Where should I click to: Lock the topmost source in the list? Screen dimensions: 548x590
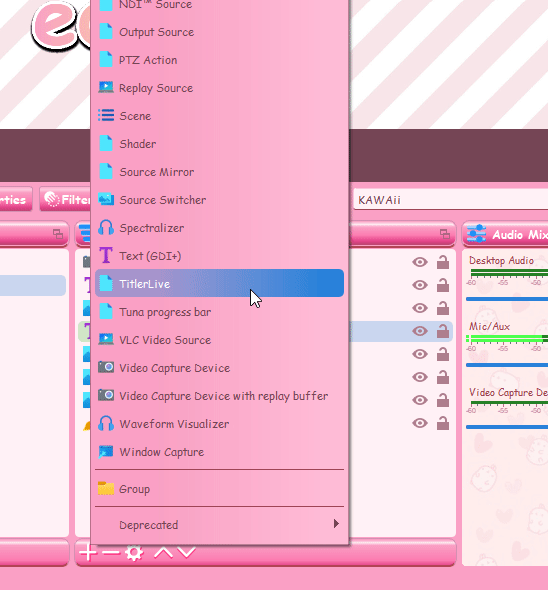point(443,262)
